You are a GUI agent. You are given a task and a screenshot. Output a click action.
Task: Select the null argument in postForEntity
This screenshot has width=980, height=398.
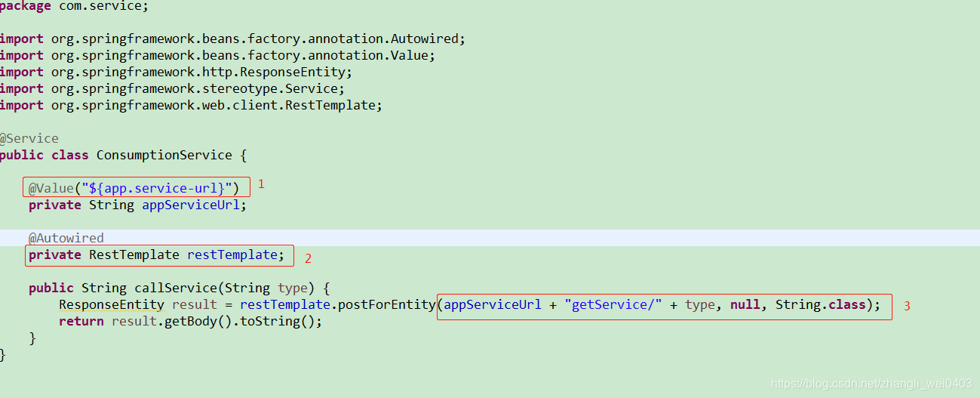tap(745, 304)
